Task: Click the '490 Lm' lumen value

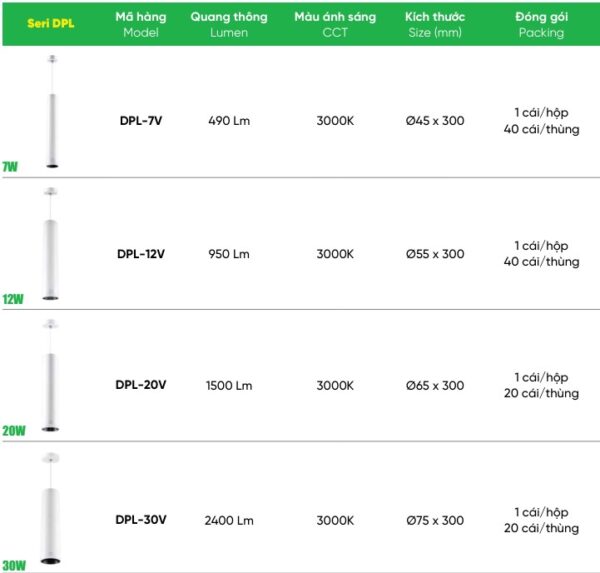Action: point(229,121)
